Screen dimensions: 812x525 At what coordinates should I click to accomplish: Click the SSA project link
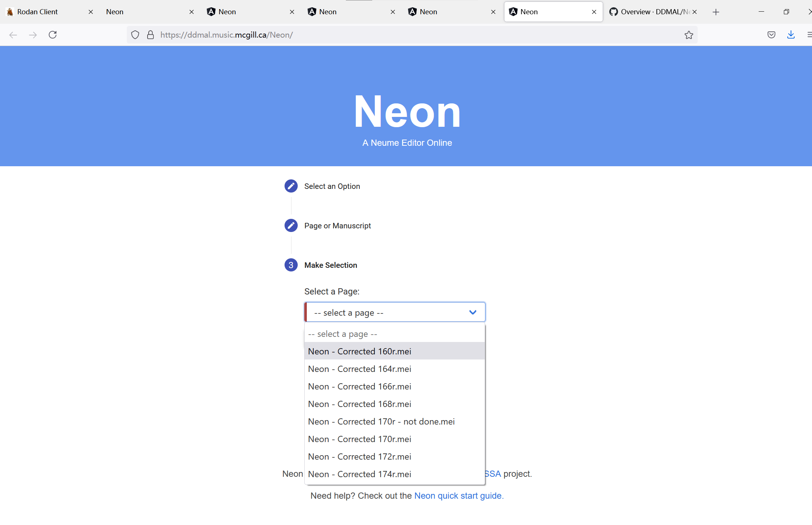pyautogui.click(x=492, y=473)
